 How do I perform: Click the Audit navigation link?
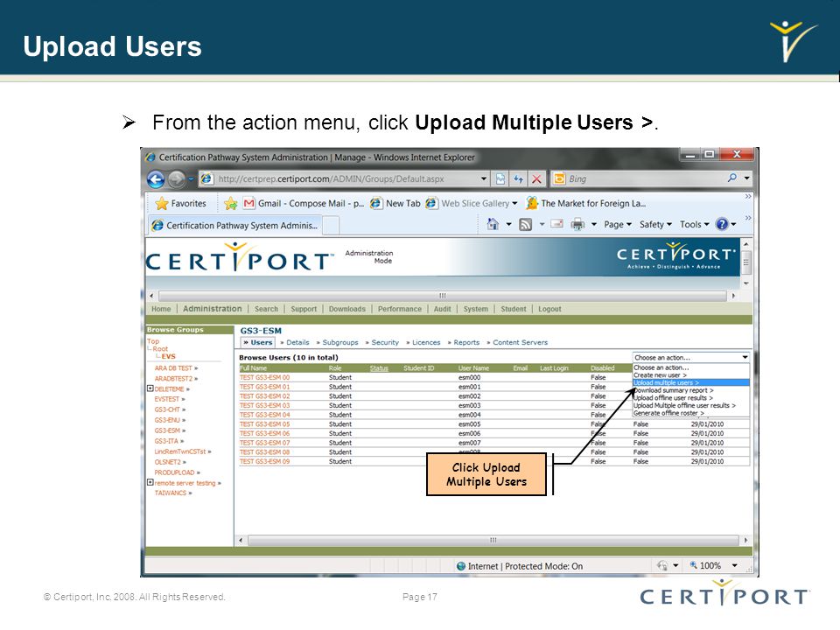[443, 309]
